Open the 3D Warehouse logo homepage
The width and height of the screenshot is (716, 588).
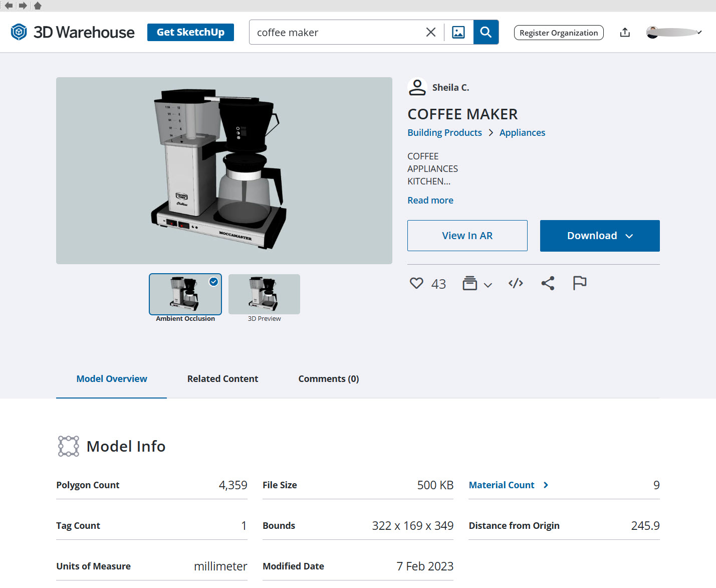73,32
